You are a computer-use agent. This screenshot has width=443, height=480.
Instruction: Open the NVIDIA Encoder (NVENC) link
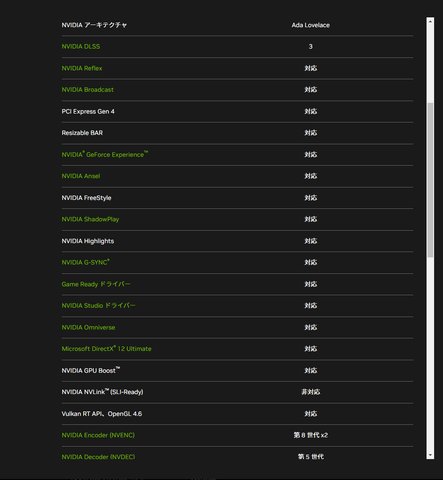click(98, 435)
